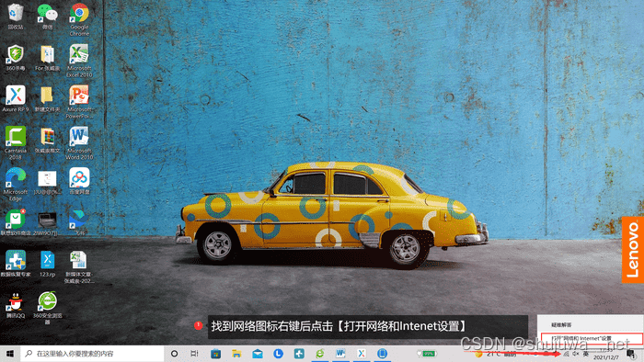The image size is (644, 362).
Task: Launch Microsoft Edge from the desktop
Action: tap(16, 184)
